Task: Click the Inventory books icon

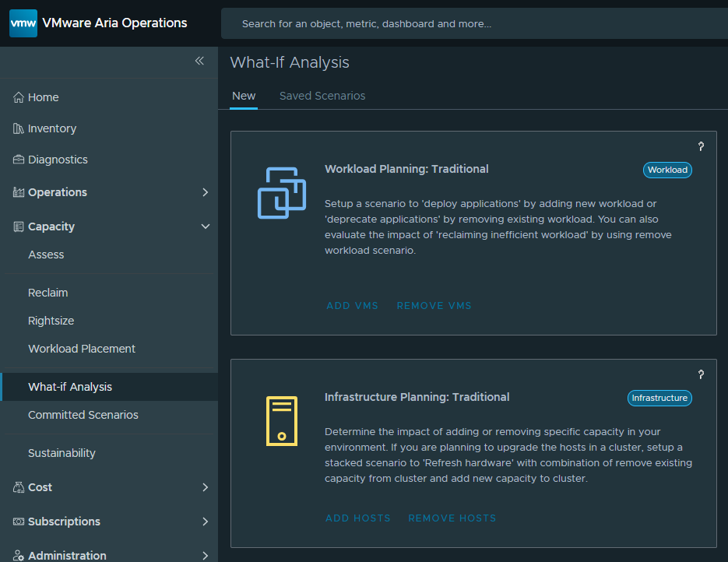Action: 19,128
